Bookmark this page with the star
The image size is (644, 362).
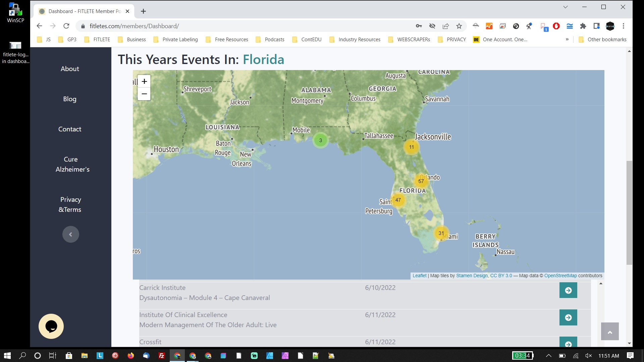[x=459, y=26]
